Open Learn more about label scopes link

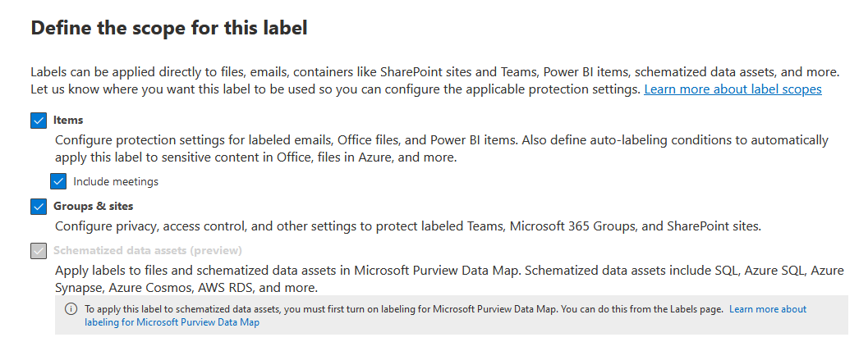(733, 89)
